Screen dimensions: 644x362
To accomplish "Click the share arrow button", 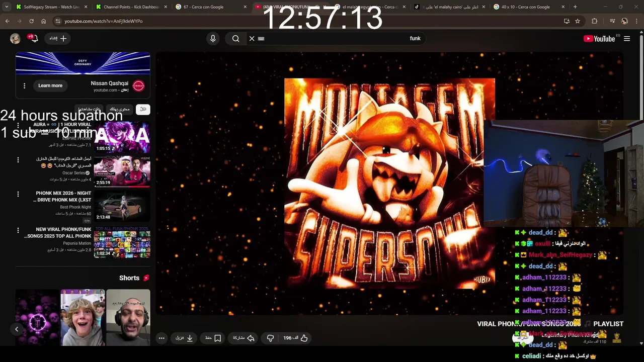I will click(244, 338).
